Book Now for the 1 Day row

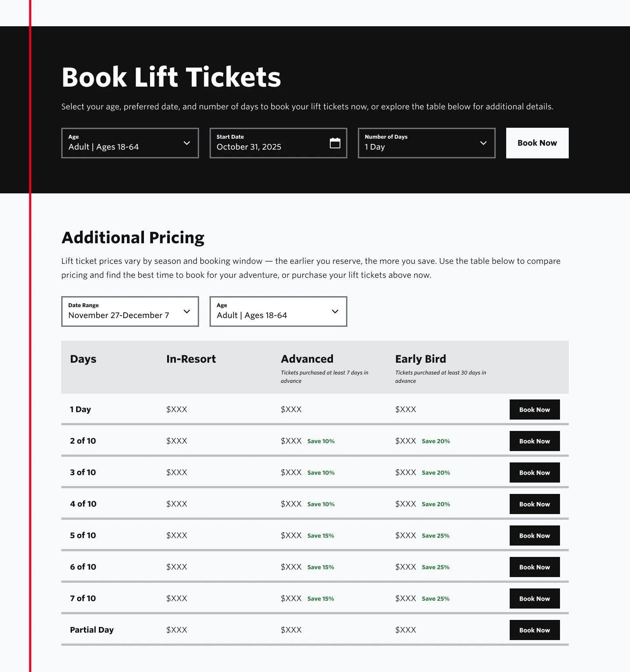535,409
